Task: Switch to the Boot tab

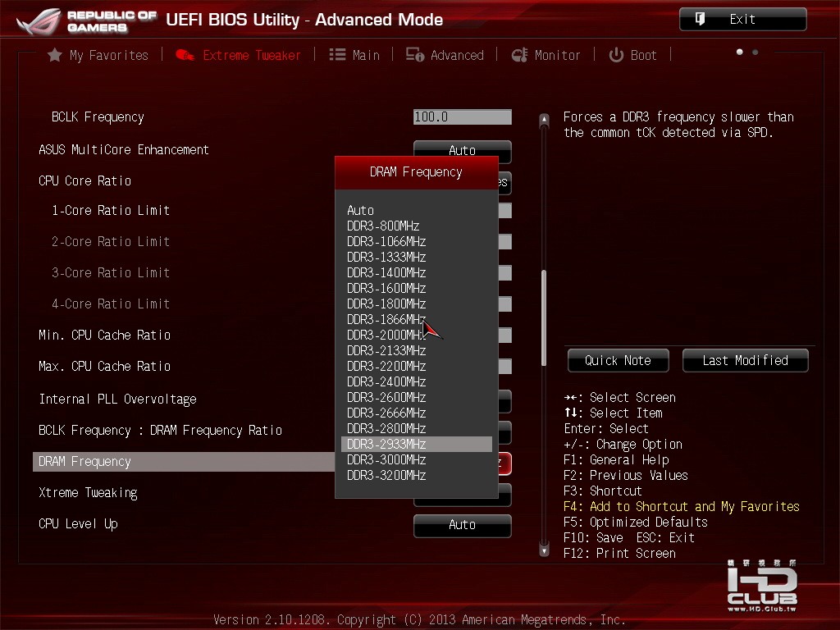Action: (x=632, y=55)
